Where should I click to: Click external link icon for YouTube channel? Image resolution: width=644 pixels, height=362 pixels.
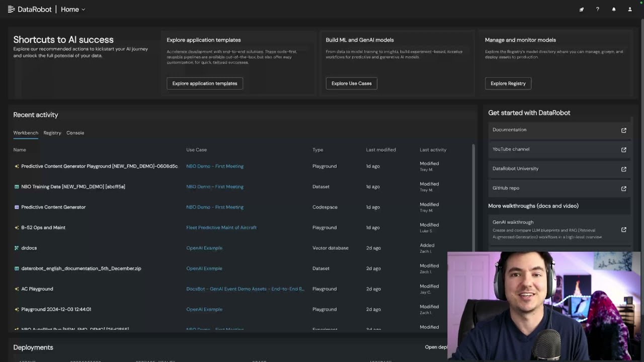[624, 149]
